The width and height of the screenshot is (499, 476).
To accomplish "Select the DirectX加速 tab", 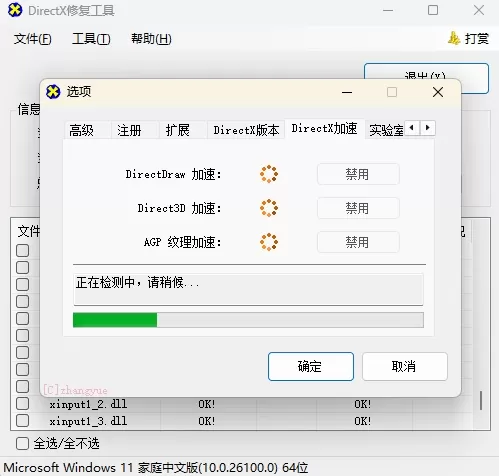I will coord(324,129).
